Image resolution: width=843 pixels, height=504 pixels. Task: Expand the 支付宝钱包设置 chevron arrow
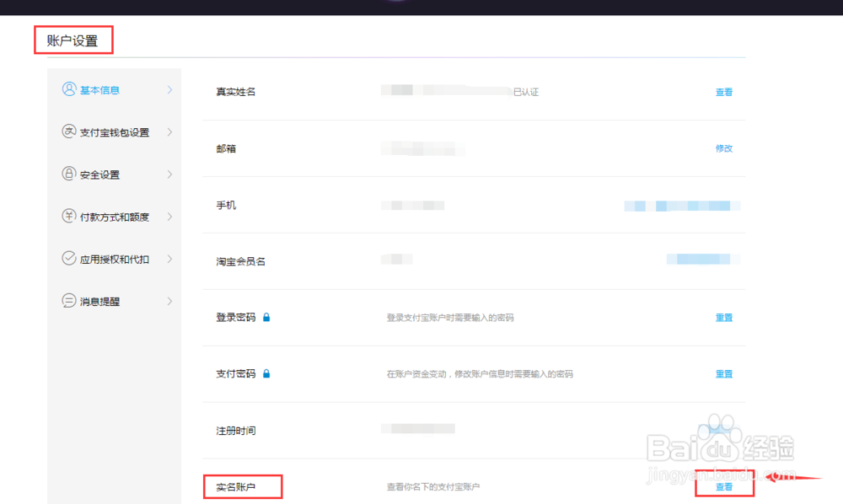tap(170, 132)
